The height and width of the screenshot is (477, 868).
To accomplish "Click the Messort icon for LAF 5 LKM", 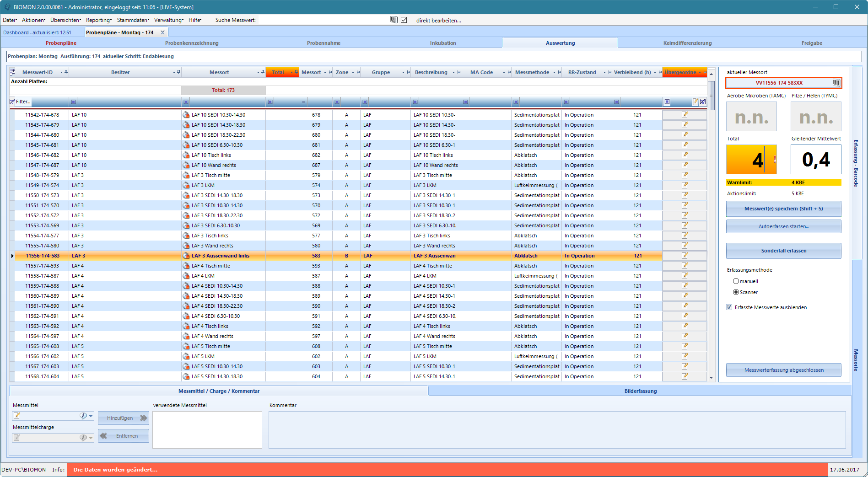I will 186,356.
